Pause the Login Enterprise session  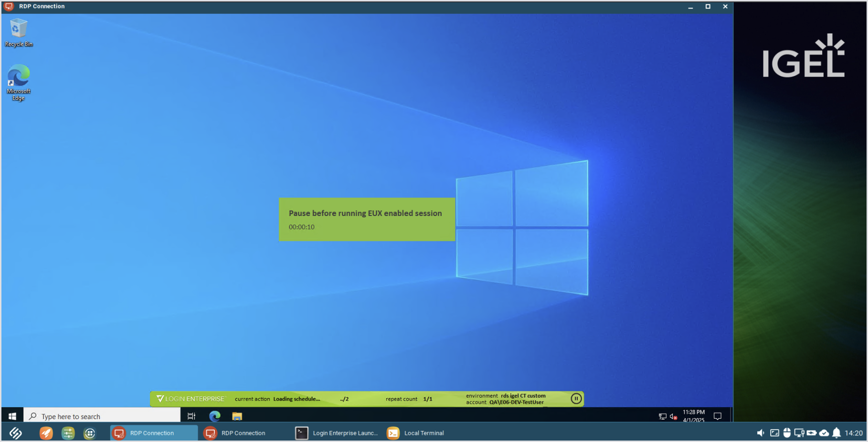(x=576, y=399)
